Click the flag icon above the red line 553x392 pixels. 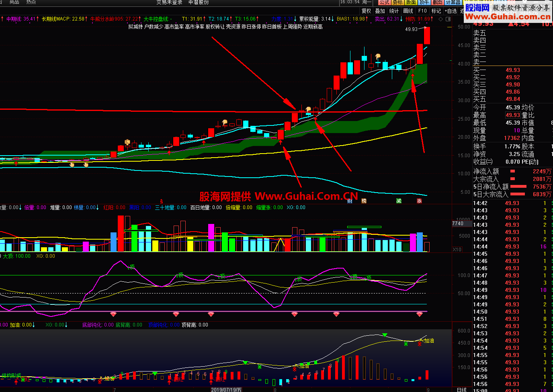tap(308, 109)
